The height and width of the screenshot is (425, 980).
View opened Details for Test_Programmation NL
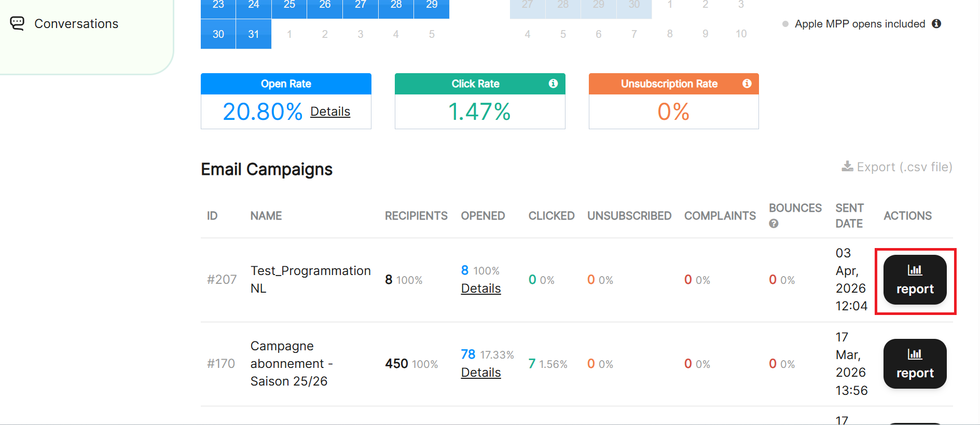480,289
